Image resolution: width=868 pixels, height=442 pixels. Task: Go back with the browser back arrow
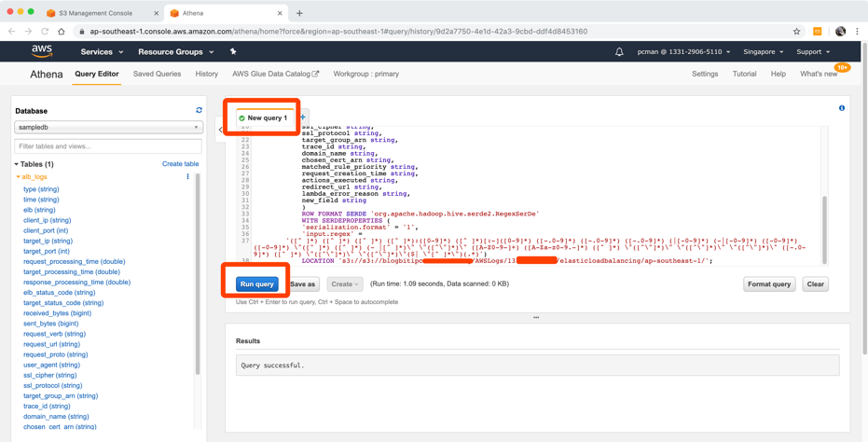point(11,32)
